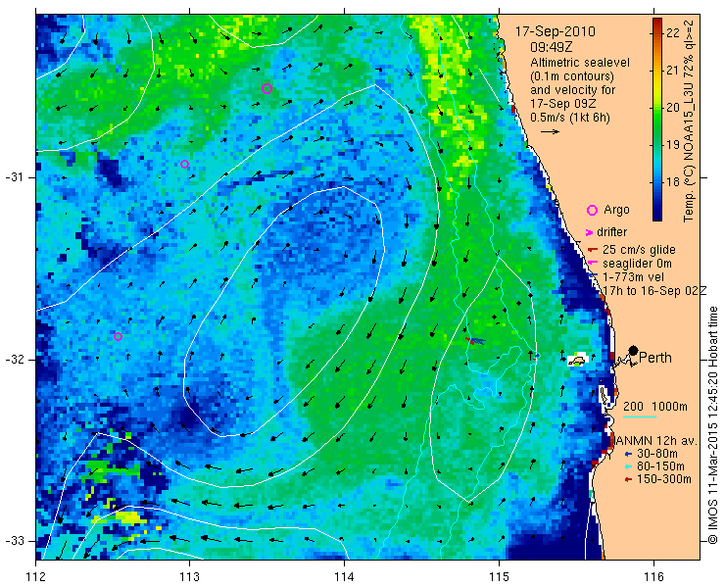725x588 pixels.
Task: Click the black Perth location dot
Action: [x=634, y=351]
